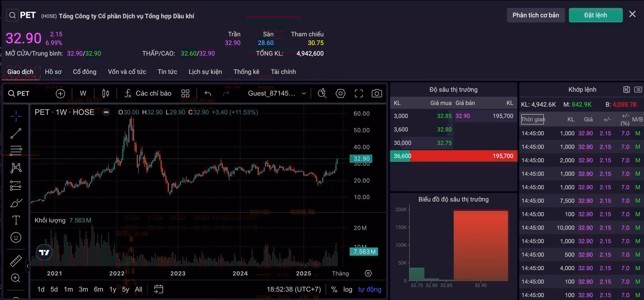
Task: Click the Đặt lệnh order button
Action: [x=595, y=15]
